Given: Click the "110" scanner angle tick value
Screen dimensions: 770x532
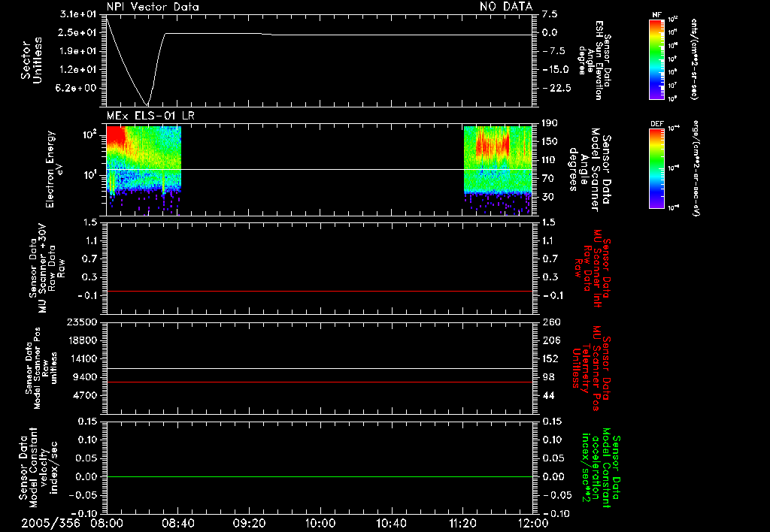Looking at the screenshot, I should [550, 160].
